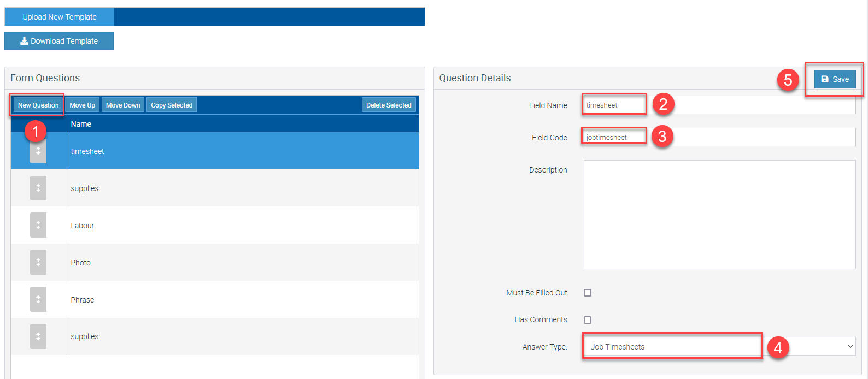
Task: Click the drag handle icon for Labour row
Action: coord(38,225)
